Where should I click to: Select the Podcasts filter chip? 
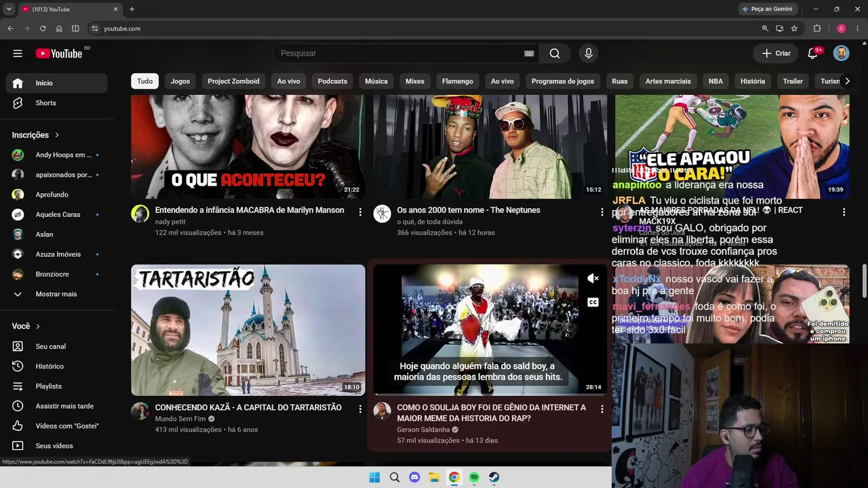point(332,81)
